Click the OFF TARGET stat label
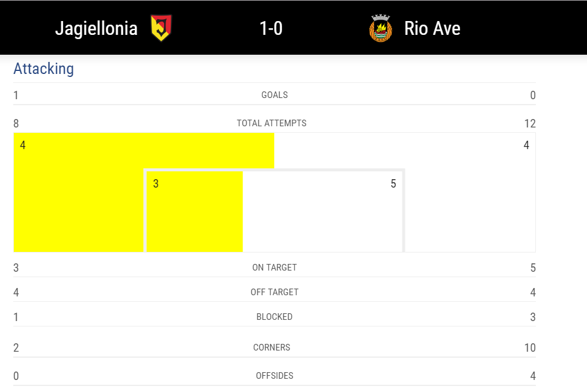Image resolution: width=587 pixels, height=392 pixels. point(274,292)
